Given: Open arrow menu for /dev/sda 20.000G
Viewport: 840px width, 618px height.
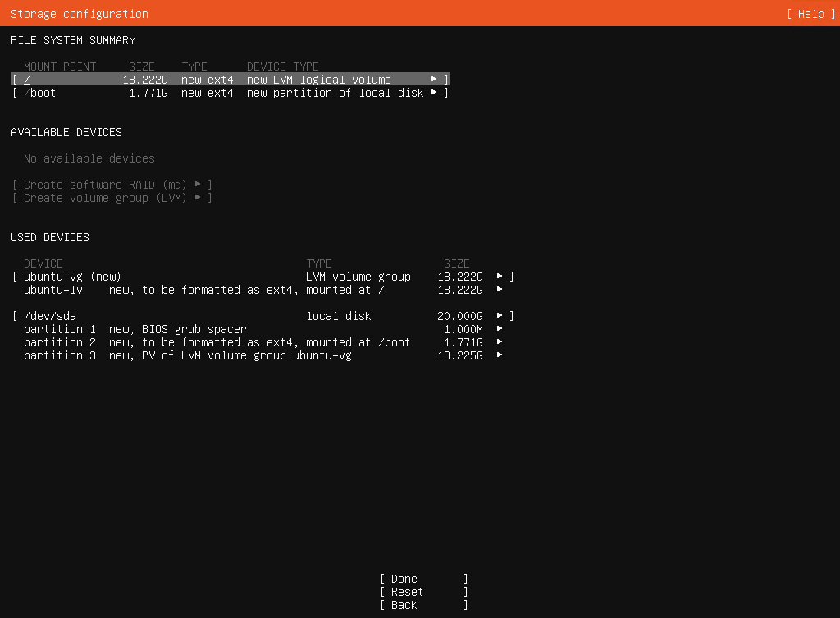Looking at the screenshot, I should pyautogui.click(x=500, y=316).
